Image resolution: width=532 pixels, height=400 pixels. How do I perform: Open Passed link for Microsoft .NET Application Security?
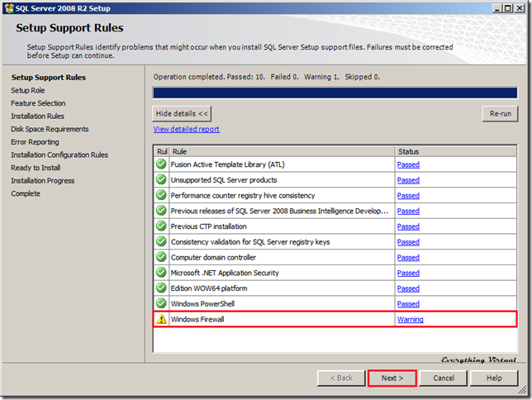click(408, 273)
